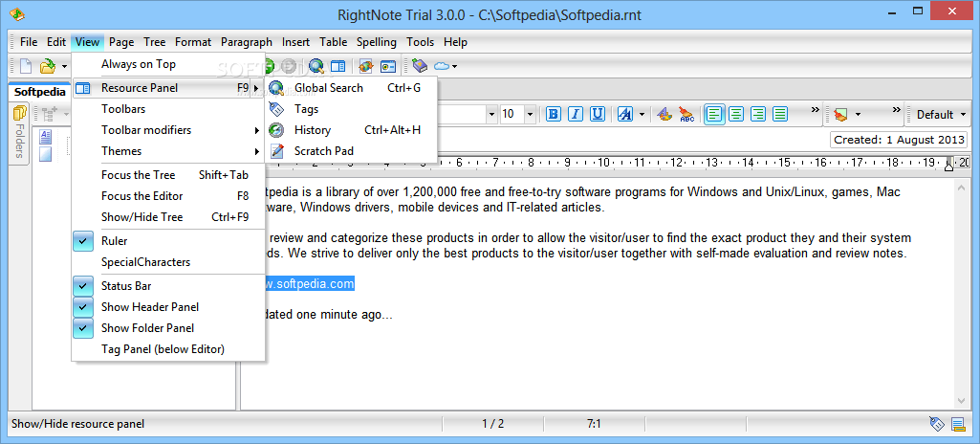This screenshot has height=444, width=980.
Task: Open the File menu
Action: click(x=29, y=42)
